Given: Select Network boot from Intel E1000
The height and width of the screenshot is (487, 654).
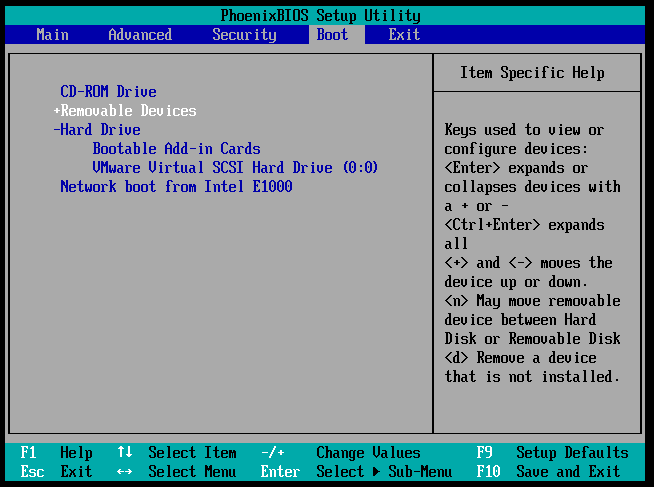Looking at the screenshot, I should point(176,186).
